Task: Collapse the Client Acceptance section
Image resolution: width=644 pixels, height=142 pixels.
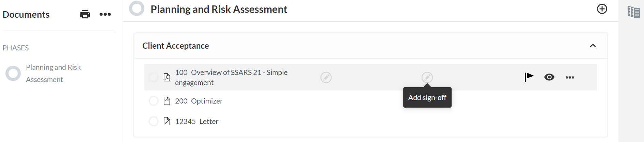Action: [x=593, y=46]
